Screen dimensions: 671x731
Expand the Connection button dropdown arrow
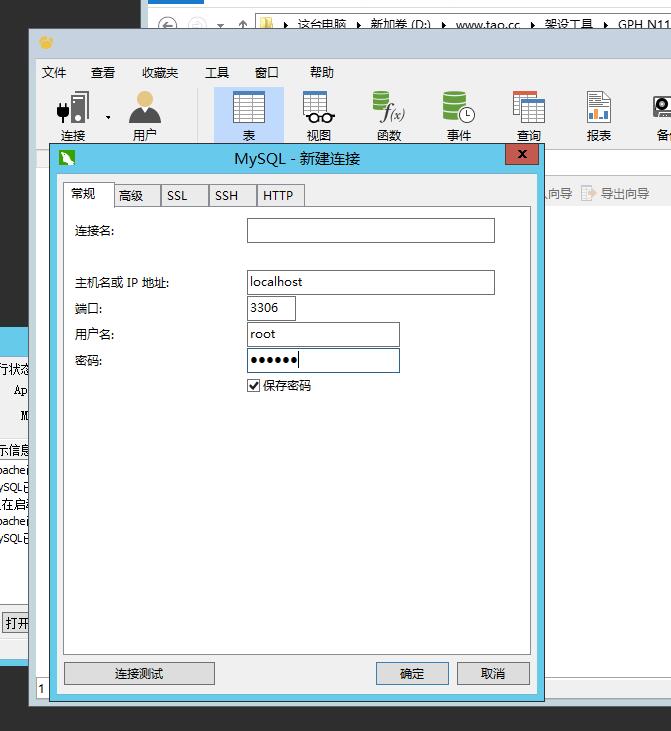coord(108,117)
